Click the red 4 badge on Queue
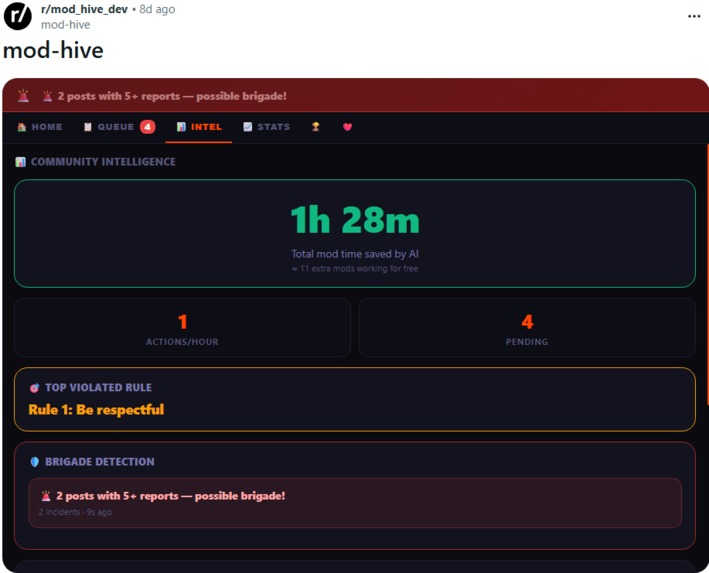Viewport: 709px width, 573px height. tap(147, 127)
